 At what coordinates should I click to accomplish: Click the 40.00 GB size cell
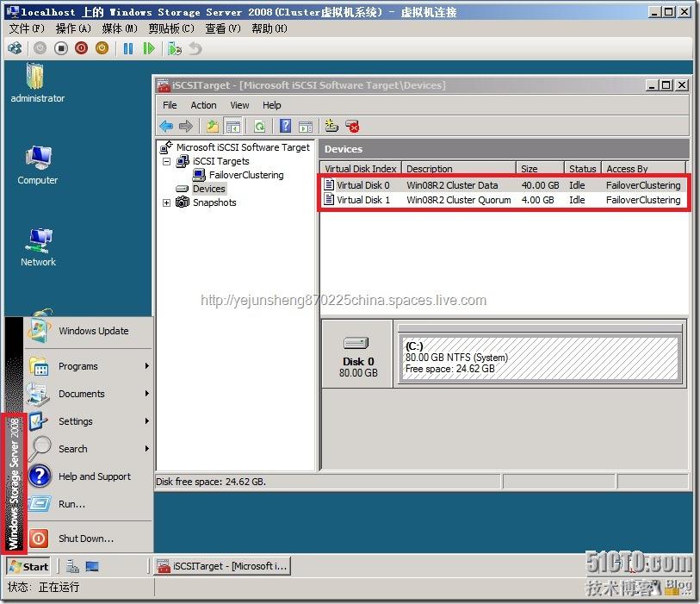click(540, 185)
